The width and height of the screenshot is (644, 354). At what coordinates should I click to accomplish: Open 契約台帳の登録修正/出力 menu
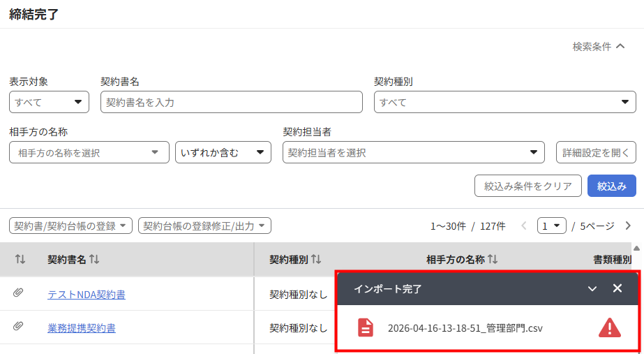[204, 226]
